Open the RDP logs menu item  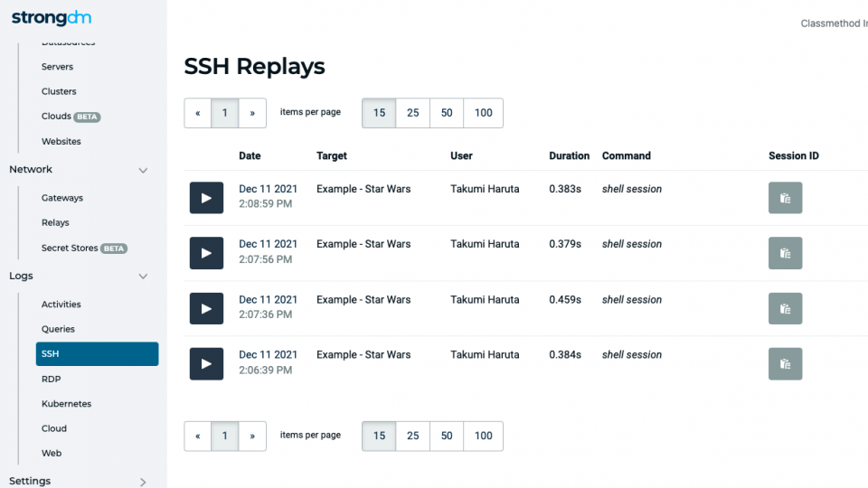pos(51,379)
